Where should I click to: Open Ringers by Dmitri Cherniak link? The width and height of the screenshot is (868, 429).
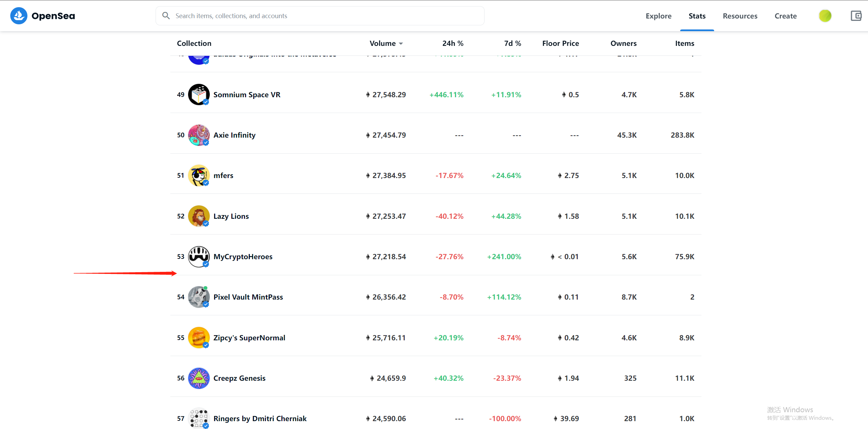click(x=260, y=418)
